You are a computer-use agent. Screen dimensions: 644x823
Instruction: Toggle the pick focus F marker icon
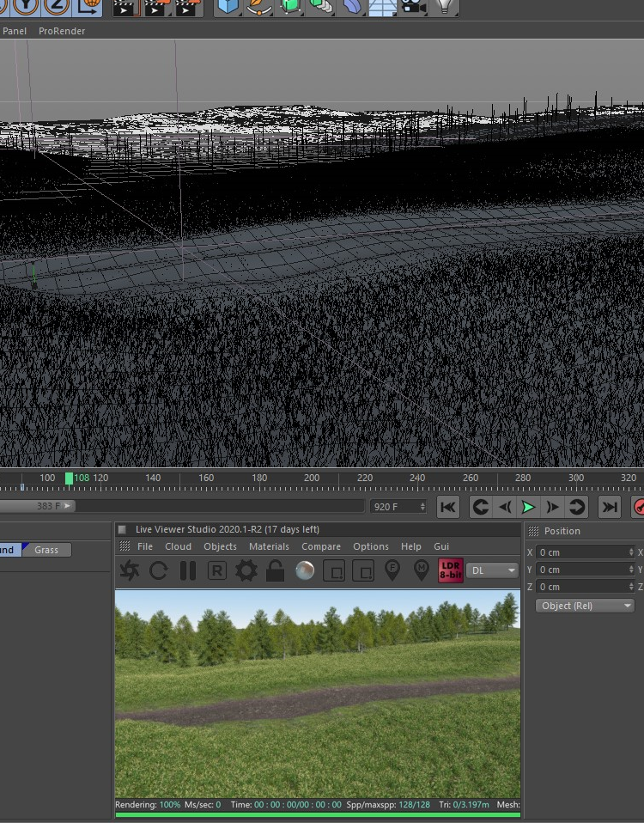point(392,570)
